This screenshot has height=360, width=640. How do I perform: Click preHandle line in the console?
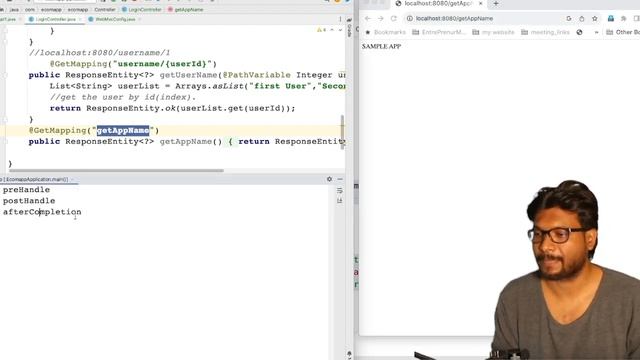pyautogui.click(x=26, y=190)
